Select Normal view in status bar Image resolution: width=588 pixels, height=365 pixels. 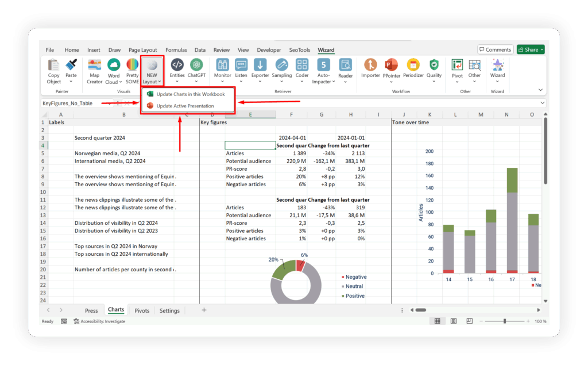click(438, 321)
